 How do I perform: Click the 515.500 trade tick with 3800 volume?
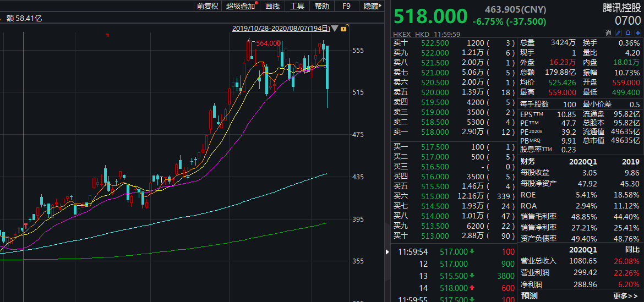point(453,276)
